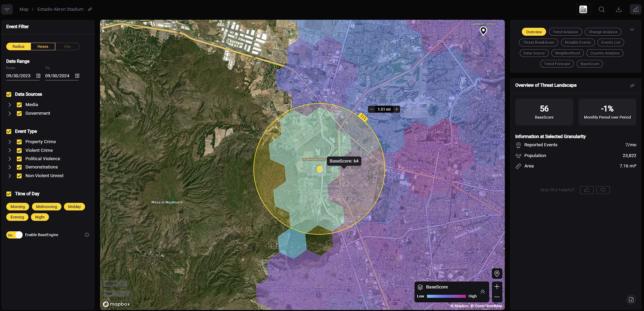The image size is (644, 311).
Task: Switch to the Trend Analysis tab
Action: (565, 32)
